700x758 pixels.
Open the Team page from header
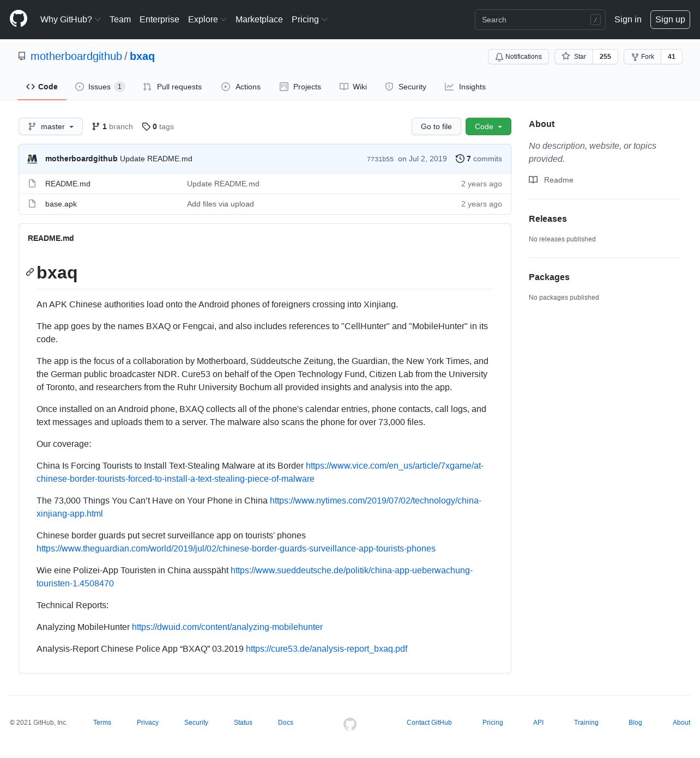click(x=120, y=19)
